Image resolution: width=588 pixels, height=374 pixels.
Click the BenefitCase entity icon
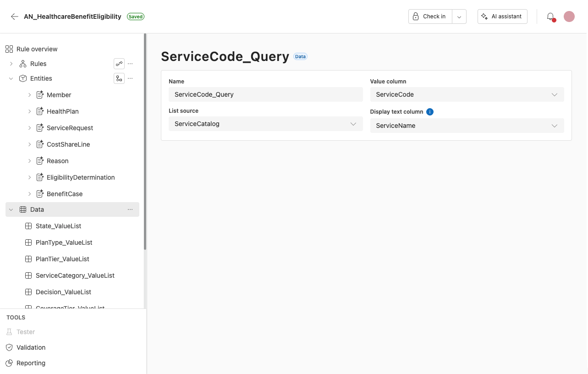[x=40, y=194]
